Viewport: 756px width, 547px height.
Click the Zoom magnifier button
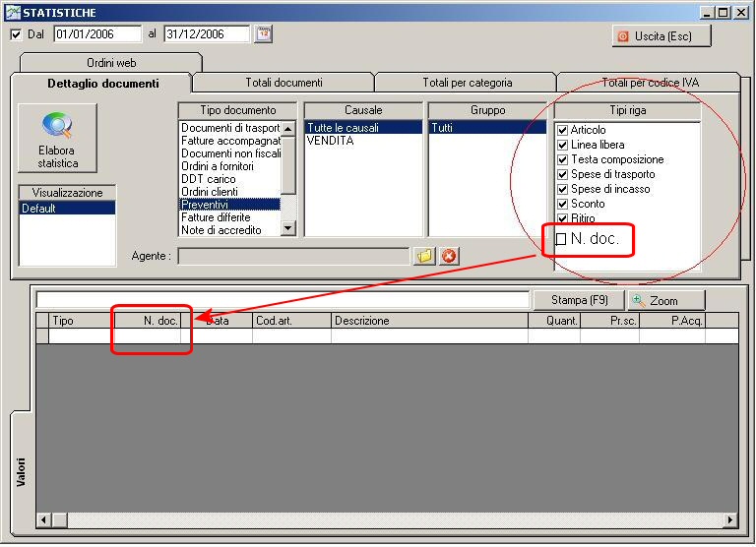(x=666, y=301)
